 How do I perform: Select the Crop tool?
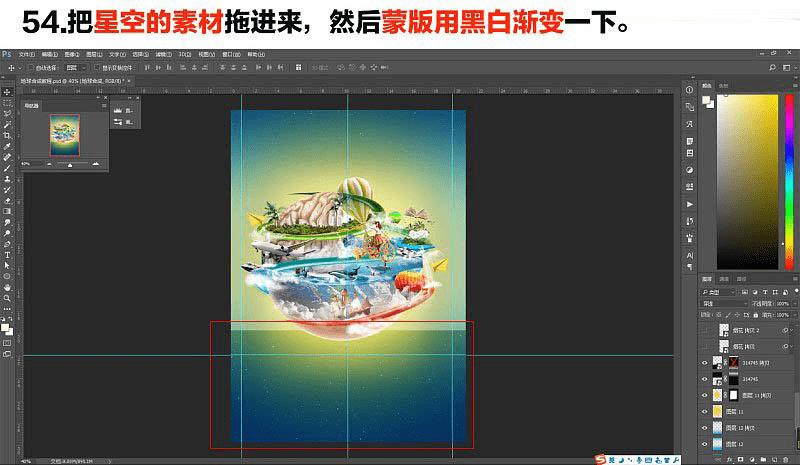7,135
